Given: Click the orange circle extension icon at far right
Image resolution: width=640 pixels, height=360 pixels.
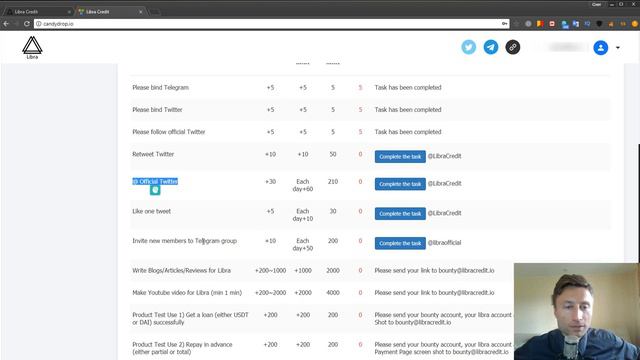Looking at the screenshot, I should 635,24.
